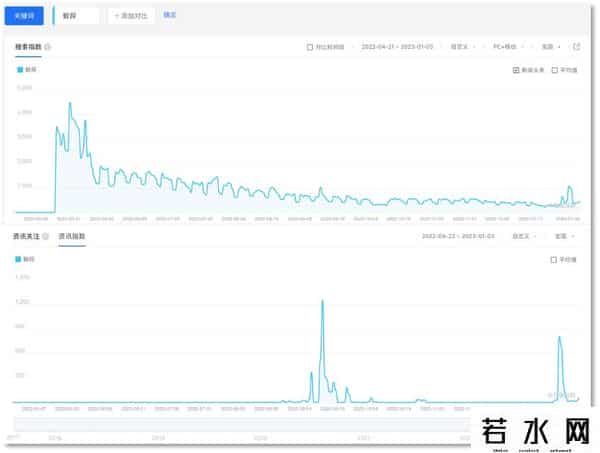Click the 添加对比 add comparison button
The width and height of the screenshot is (600, 453).
pos(131,16)
